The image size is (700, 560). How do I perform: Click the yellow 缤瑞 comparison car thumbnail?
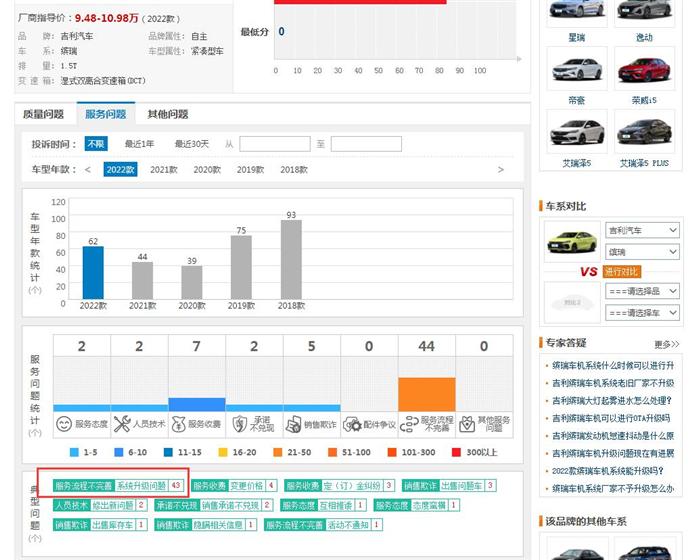tap(572, 242)
